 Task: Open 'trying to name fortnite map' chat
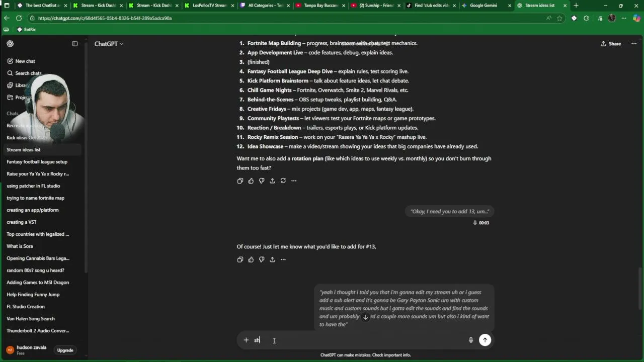(35, 198)
